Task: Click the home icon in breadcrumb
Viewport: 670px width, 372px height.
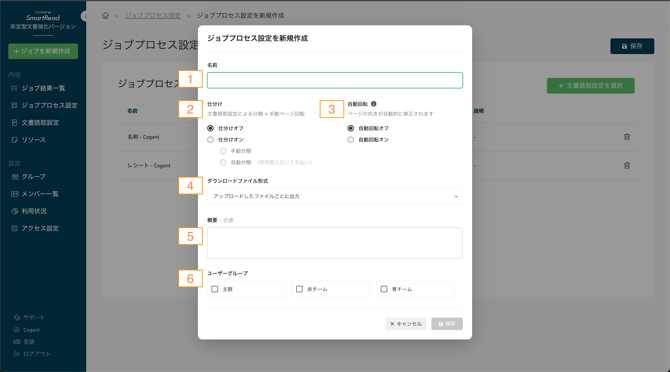Action: [x=105, y=16]
